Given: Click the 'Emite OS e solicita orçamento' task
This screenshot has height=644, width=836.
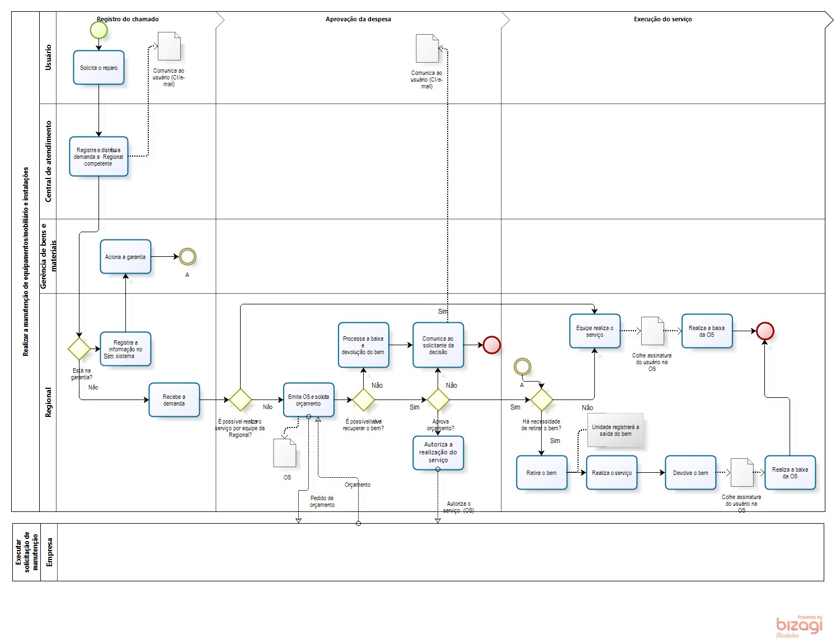Looking at the screenshot, I should click(308, 399).
